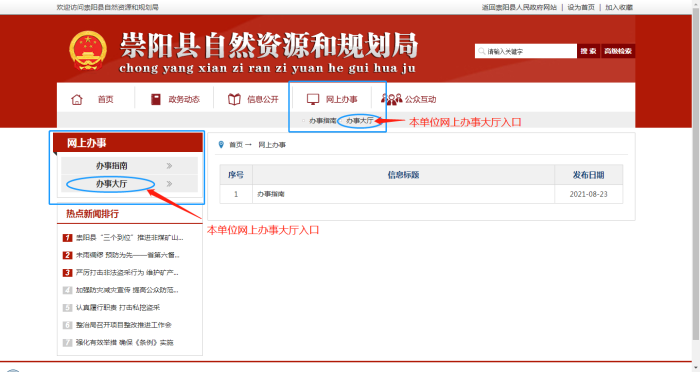Open news 认真履行职责 打击私挖盗采
Screen dimensions: 700x372
(118, 307)
